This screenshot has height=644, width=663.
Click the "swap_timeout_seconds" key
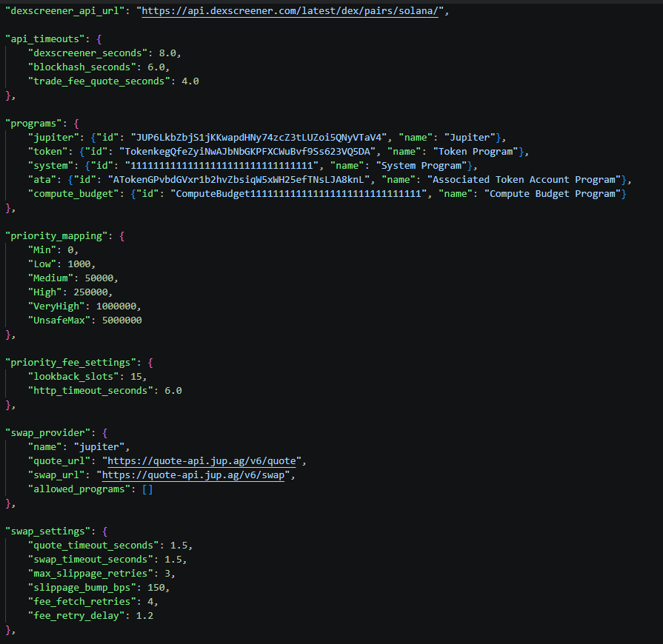point(90,560)
